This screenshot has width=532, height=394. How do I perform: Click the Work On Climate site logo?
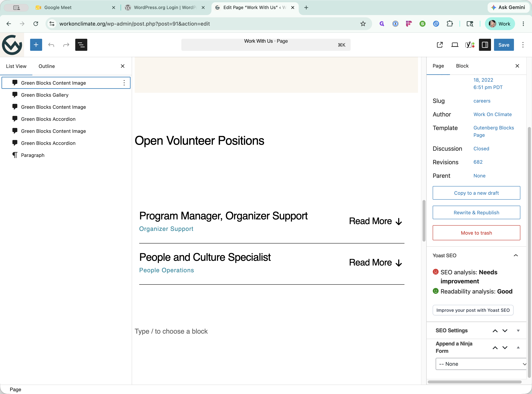tap(12, 45)
